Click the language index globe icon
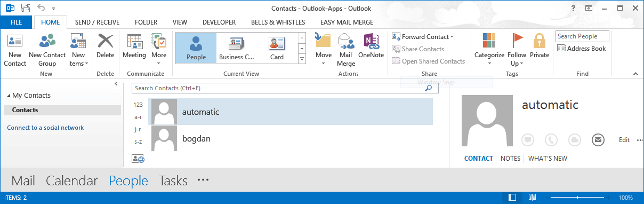Screen dimensions: 644x204 (x=138, y=159)
